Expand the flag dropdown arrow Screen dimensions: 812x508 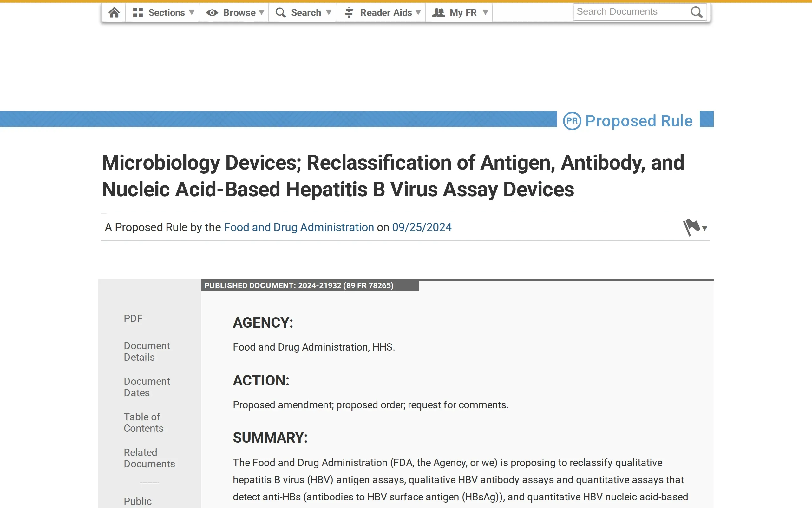point(704,229)
